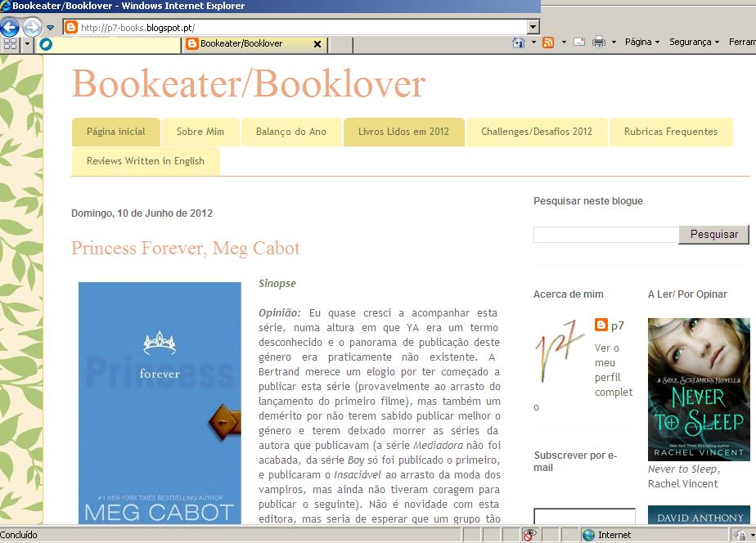This screenshot has height=543, width=756.
Task: Go forward with the Forward arrow button
Action: [x=32, y=28]
